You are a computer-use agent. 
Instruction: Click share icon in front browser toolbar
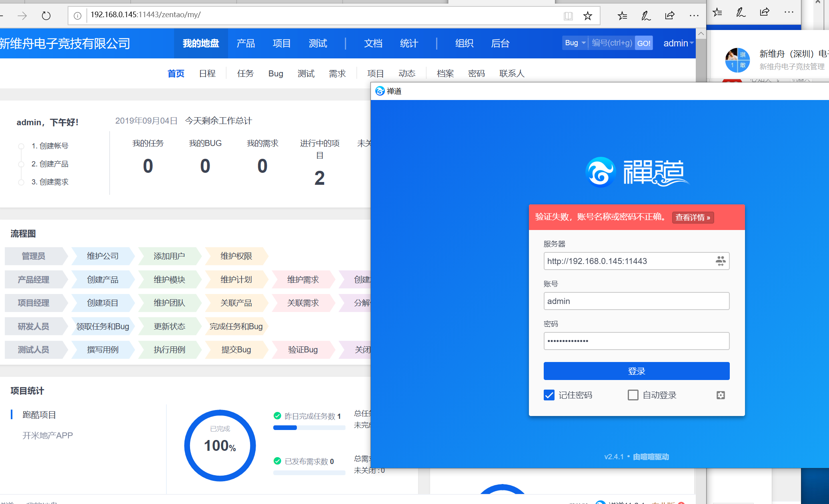click(670, 16)
